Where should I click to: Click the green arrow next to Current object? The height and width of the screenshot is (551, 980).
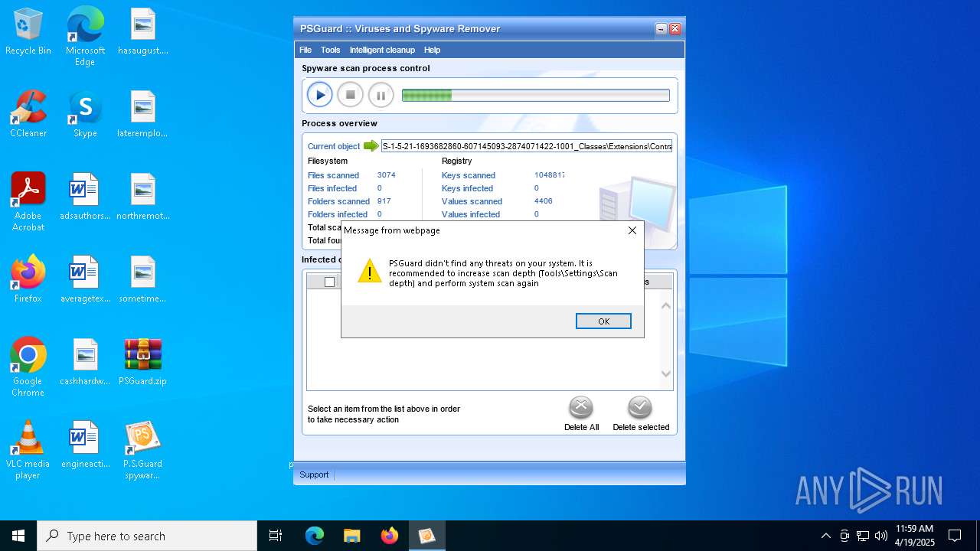pos(371,145)
